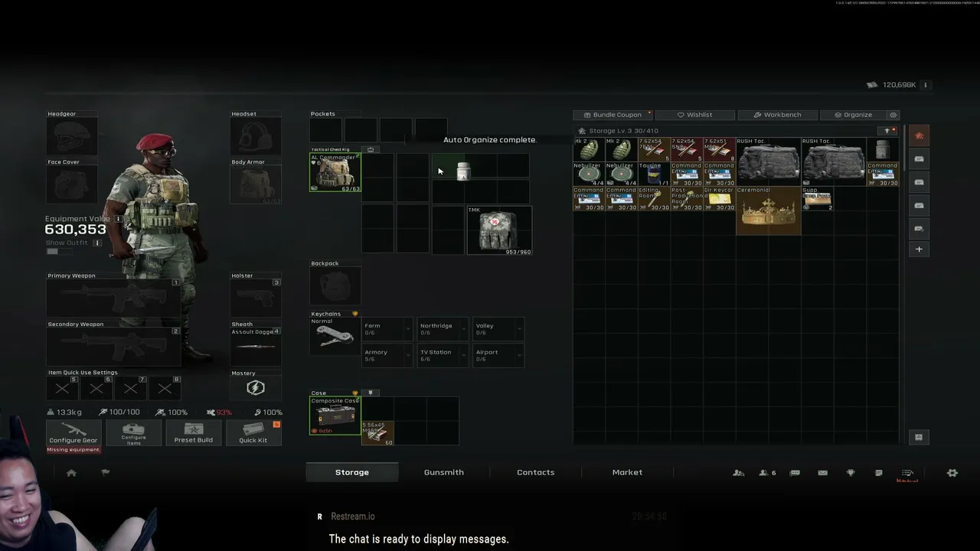The height and width of the screenshot is (551, 980).
Task: Click the empty Backpack slot
Action: 335,286
